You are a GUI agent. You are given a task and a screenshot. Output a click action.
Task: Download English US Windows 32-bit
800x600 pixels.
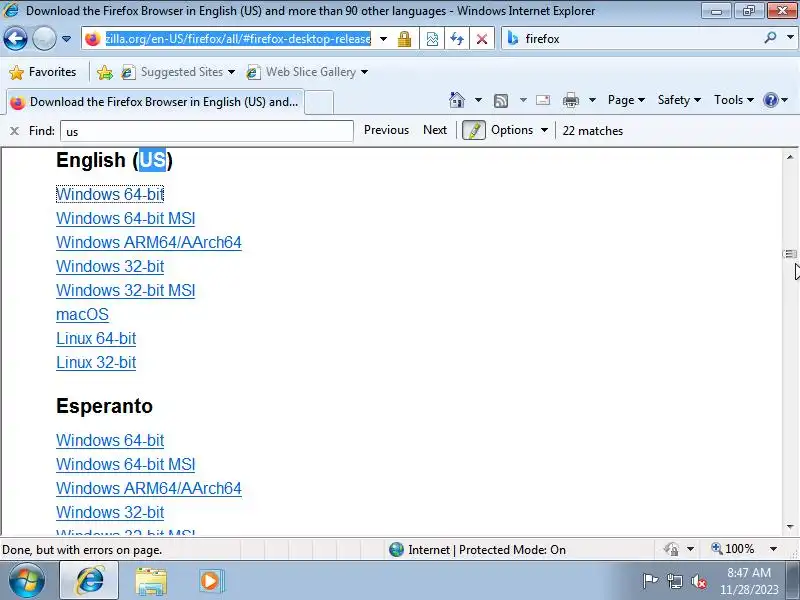[x=110, y=266]
